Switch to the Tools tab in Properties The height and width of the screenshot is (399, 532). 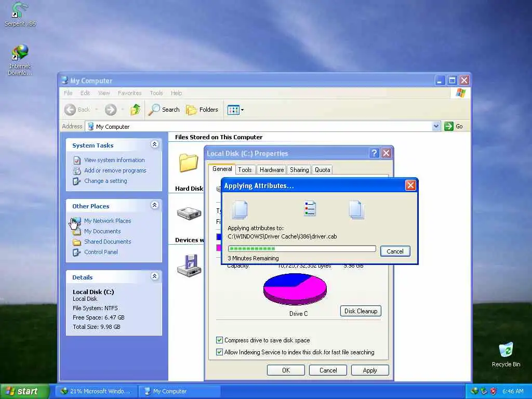pos(245,170)
